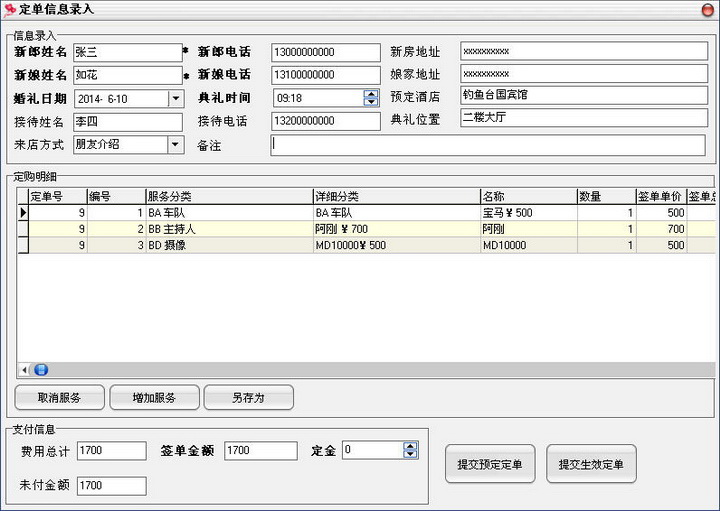The width and height of the screenshot is (720, 511).
Task: Increase 典礼时间 with up arrow
Action: click(371, 94)
